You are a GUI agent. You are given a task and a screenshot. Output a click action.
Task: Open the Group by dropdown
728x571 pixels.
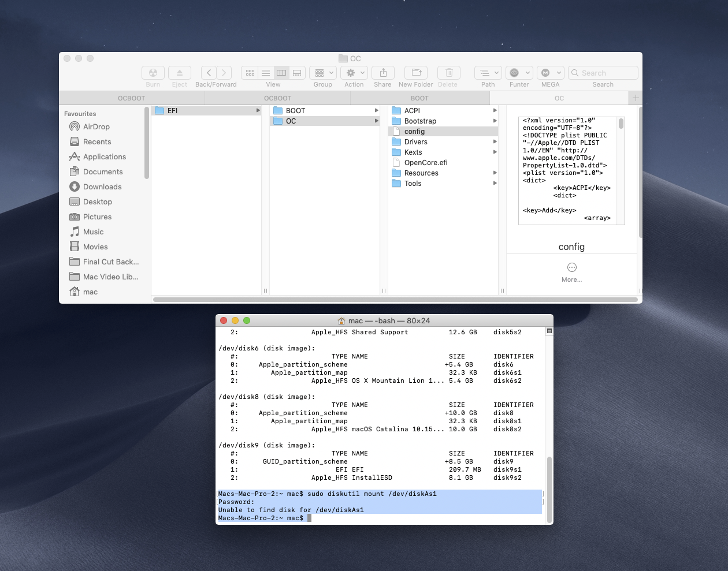[322, 73]
